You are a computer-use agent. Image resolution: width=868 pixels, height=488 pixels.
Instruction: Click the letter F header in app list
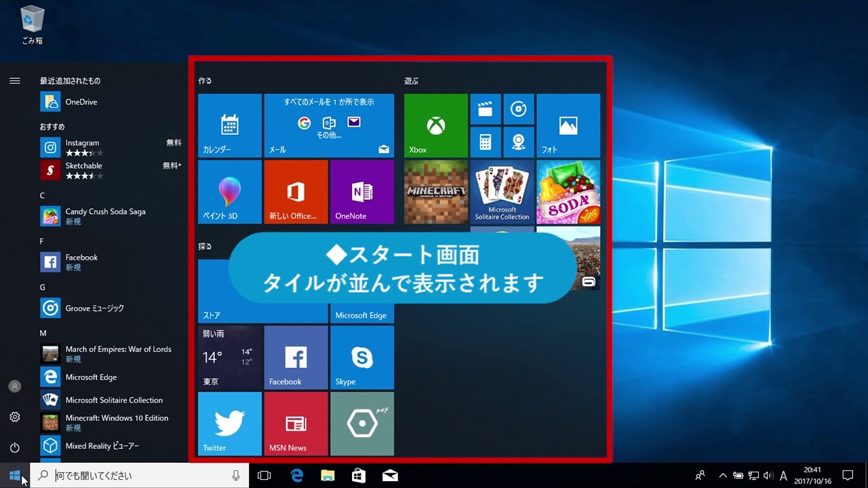coord(42,241)
